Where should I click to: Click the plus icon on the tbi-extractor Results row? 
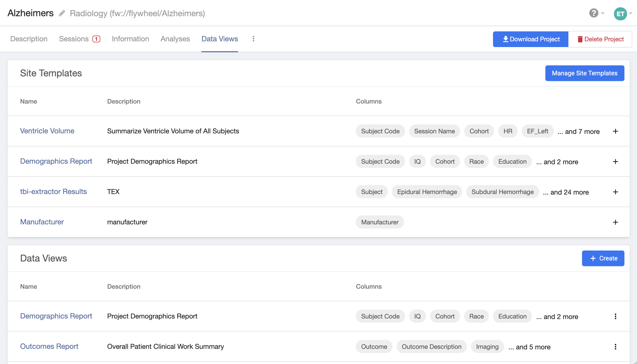616,192
